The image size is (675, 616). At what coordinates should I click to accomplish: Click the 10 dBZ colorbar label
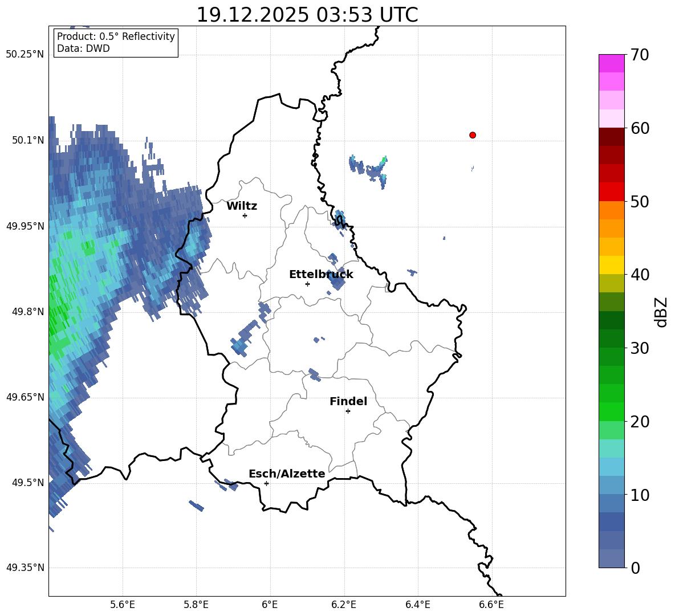coord(640,495)
